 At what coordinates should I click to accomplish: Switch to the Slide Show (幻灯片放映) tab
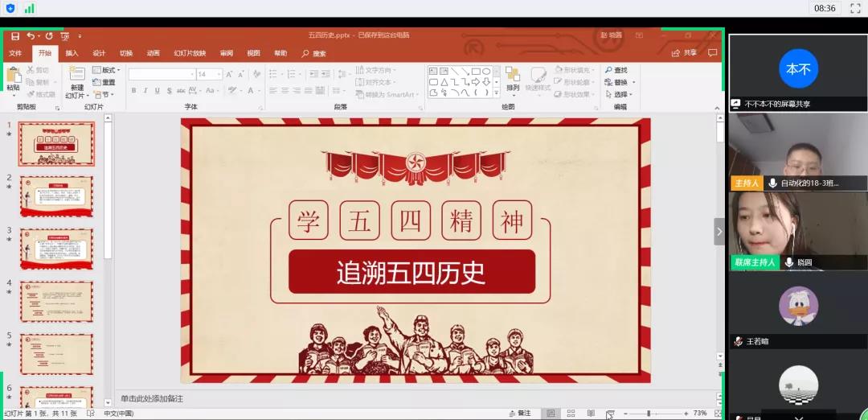point(190,53)
